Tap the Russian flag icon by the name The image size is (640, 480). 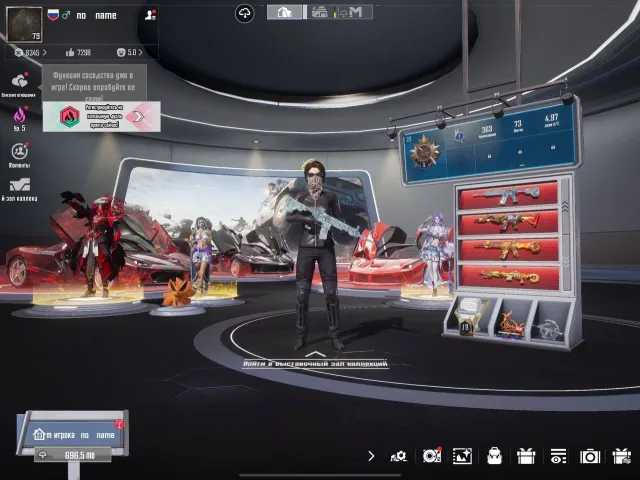pyautogui.click(x=53, y=15)
